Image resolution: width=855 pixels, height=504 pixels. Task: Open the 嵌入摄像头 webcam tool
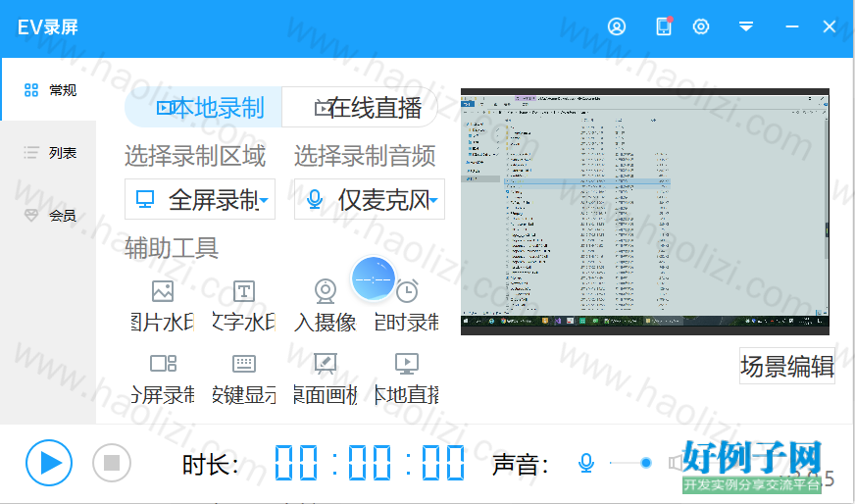tap(325, 306)
